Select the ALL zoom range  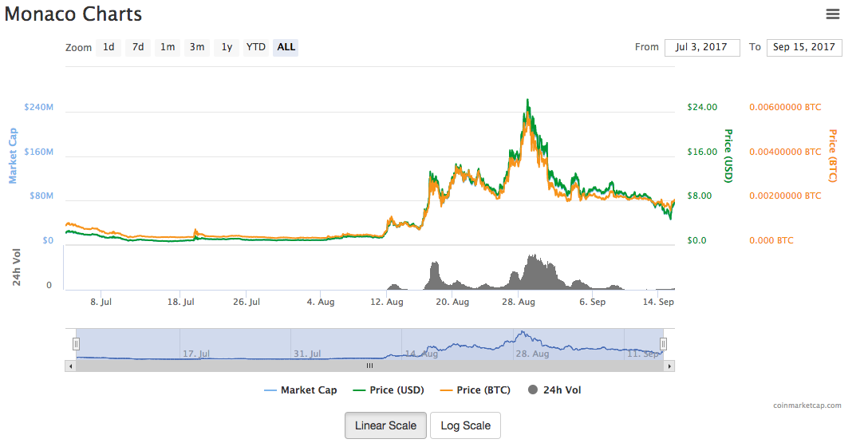[286, 47]
